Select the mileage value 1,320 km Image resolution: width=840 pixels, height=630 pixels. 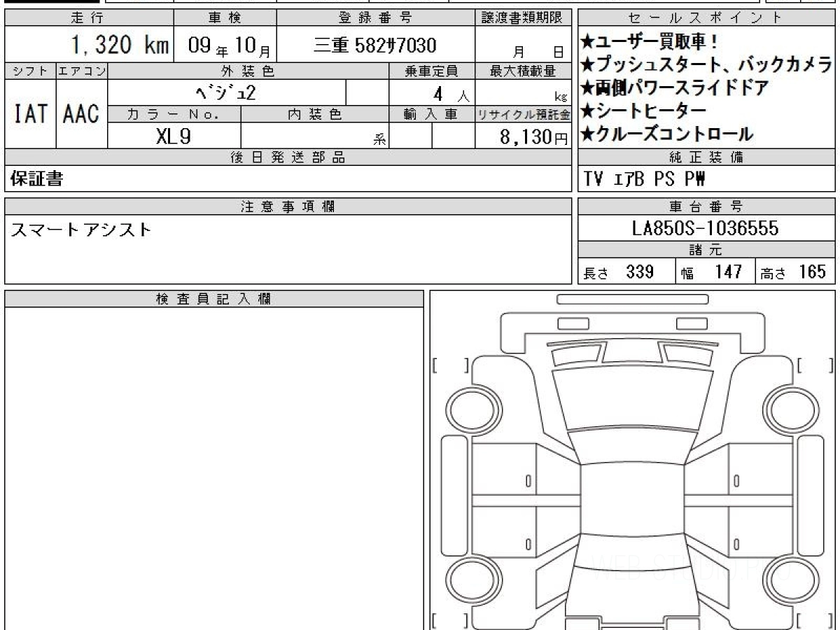(120, 45)
